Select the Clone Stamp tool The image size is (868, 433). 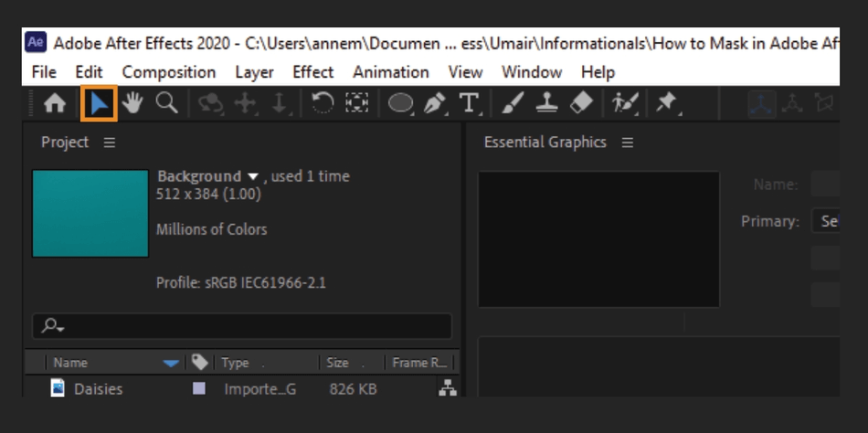[x=546, y=103]
